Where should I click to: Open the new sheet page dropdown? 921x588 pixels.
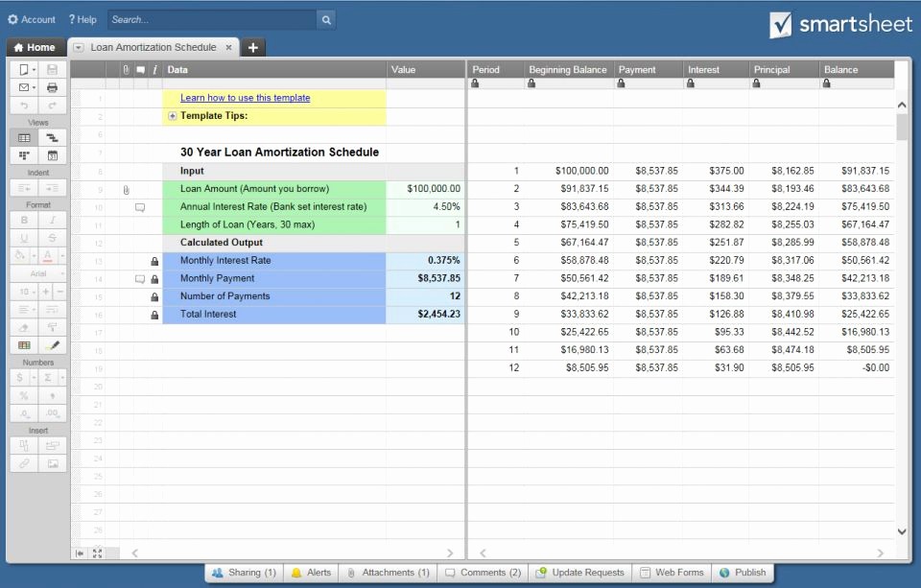tap(26, 69)
